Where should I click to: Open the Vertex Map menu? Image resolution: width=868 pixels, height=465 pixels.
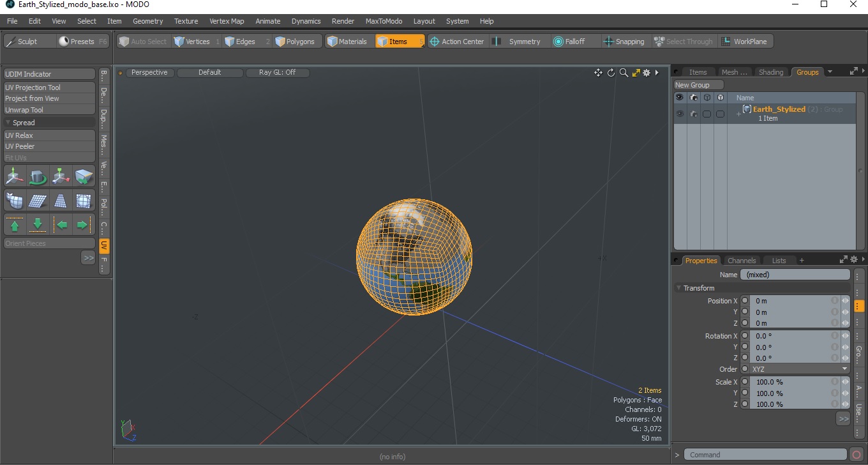pyautogui.click(x=227, y=21)
